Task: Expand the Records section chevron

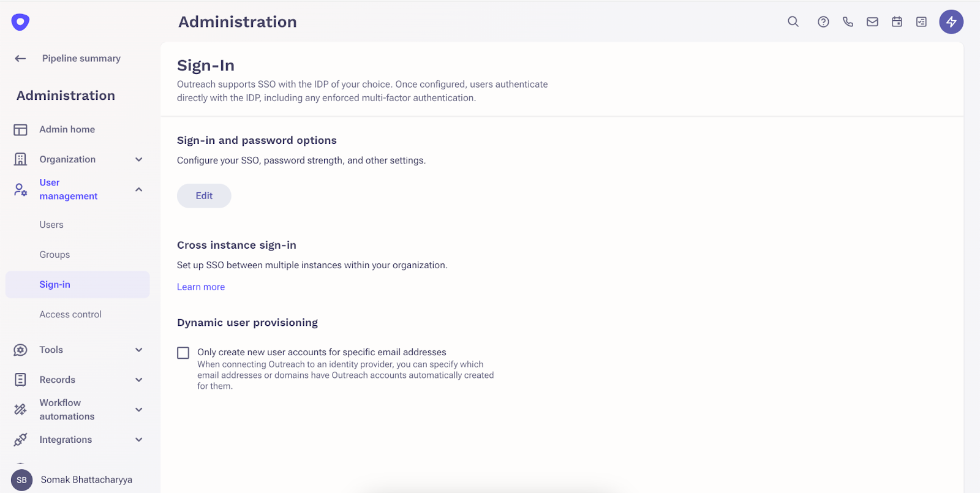Action: (139, 380)
